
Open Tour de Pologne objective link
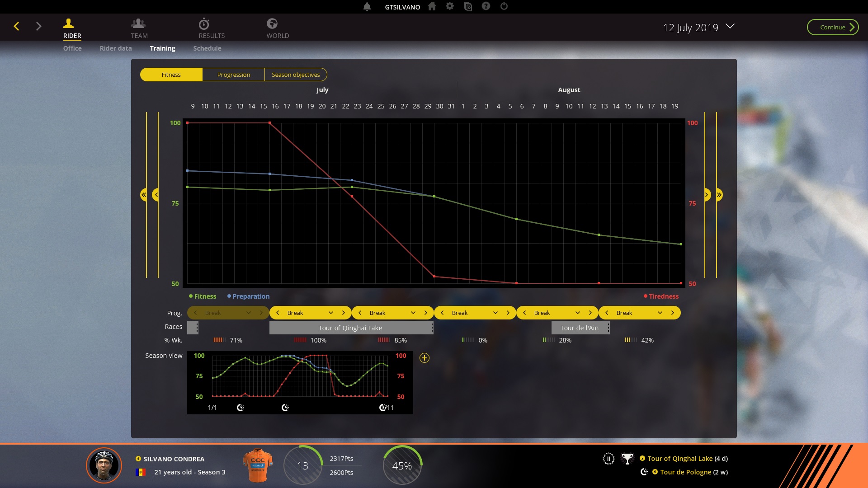coord(685,472)
